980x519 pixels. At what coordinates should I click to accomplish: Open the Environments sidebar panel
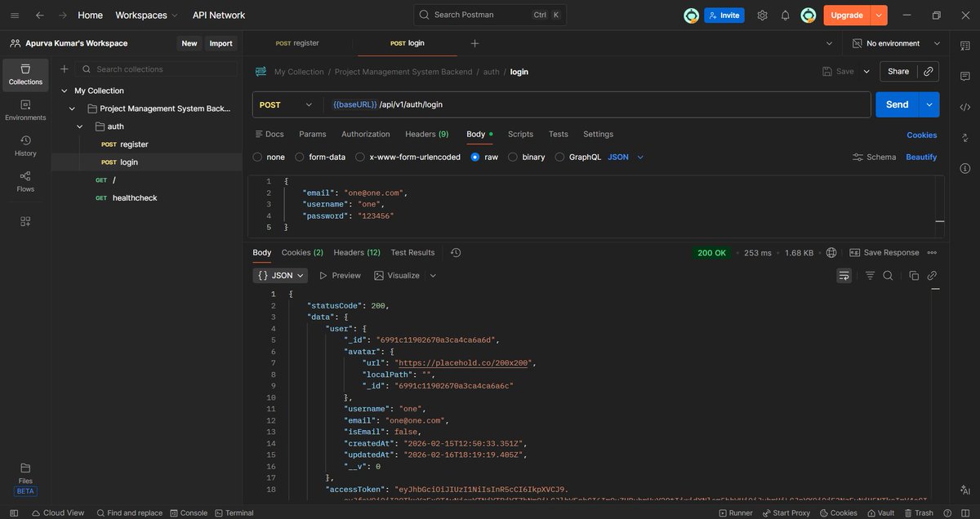pyautogui.click(x=25, y=110)
